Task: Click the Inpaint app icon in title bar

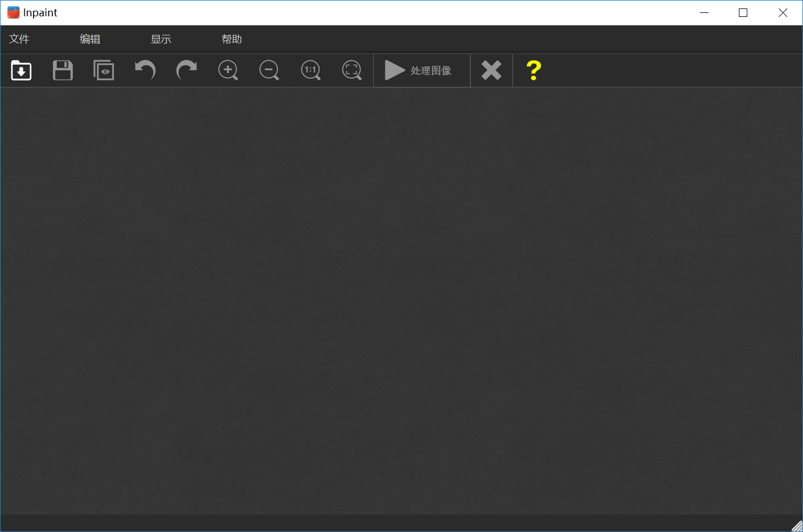Action: 13,12
